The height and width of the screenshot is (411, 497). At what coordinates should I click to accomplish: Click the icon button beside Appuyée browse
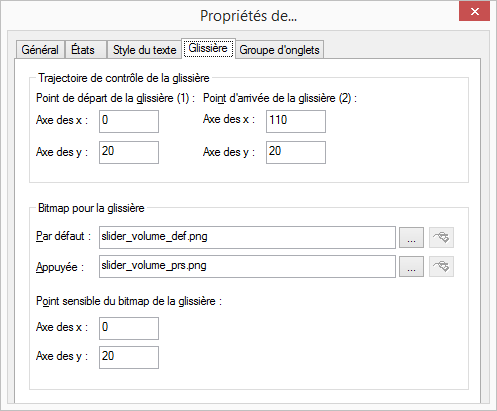[441, 266]
